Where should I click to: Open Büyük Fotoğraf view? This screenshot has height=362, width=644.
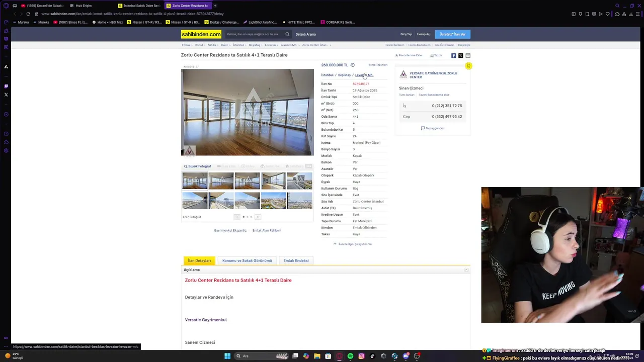click(x=197, y=166)
